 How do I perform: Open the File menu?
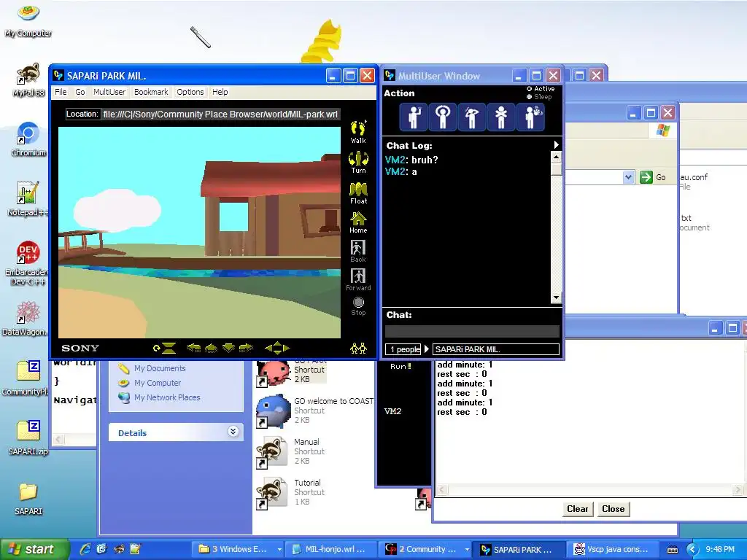click(61, 92)
